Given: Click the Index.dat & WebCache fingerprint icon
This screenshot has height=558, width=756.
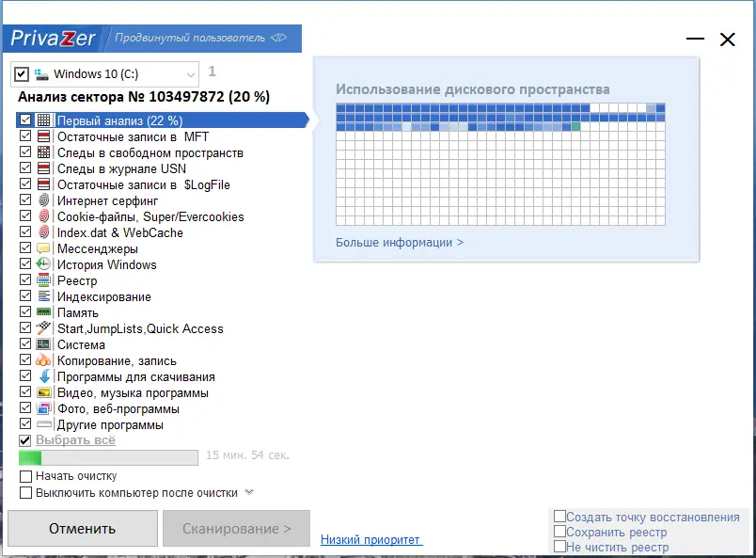Looking at the screenshot, I should 43,231.
